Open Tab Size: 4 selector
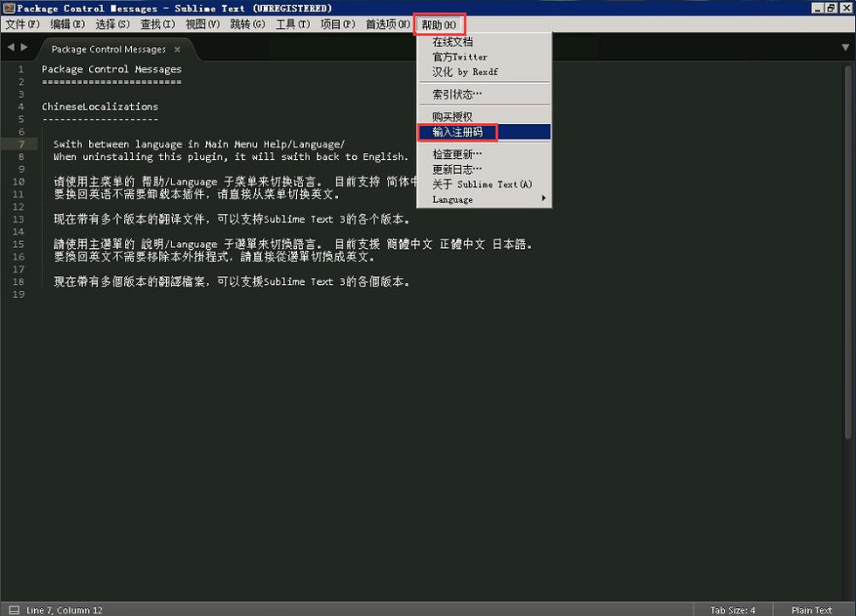Viewport: 856px width, 616px height. click(733, 610)
